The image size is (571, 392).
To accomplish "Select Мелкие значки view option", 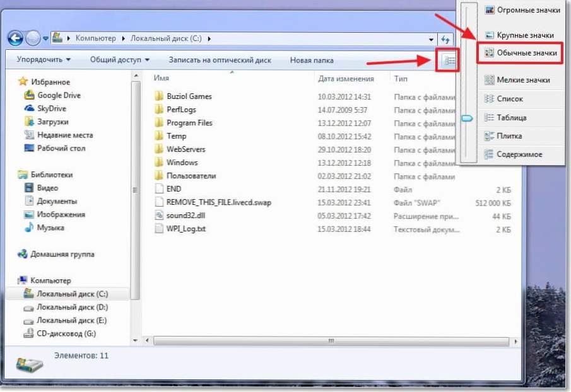I will (x=517, y=79).
